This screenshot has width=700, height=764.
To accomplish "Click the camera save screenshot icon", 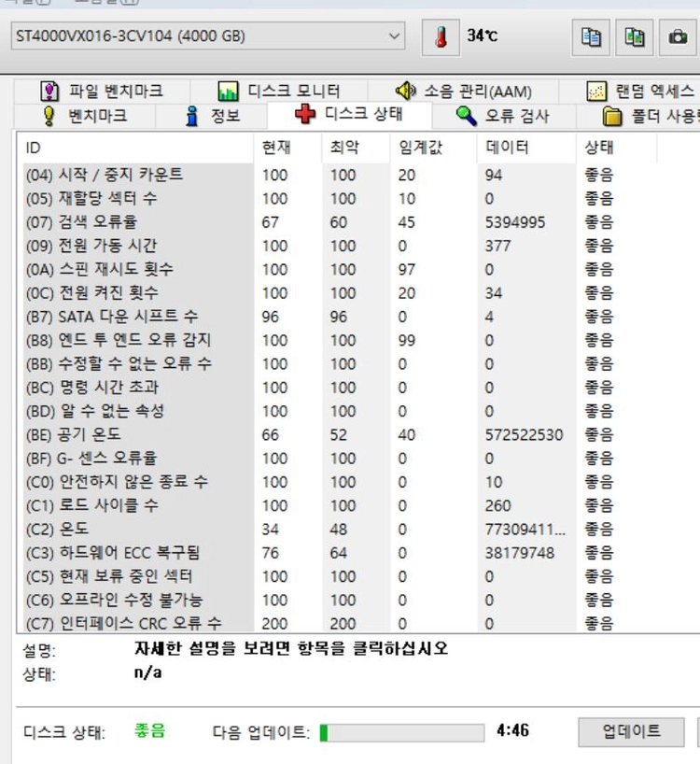I will pyautogui.click(x=678, y=37).
